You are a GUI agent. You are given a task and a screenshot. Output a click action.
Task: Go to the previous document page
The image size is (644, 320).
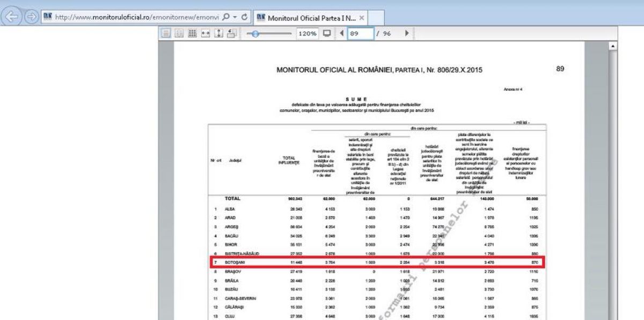342,33
